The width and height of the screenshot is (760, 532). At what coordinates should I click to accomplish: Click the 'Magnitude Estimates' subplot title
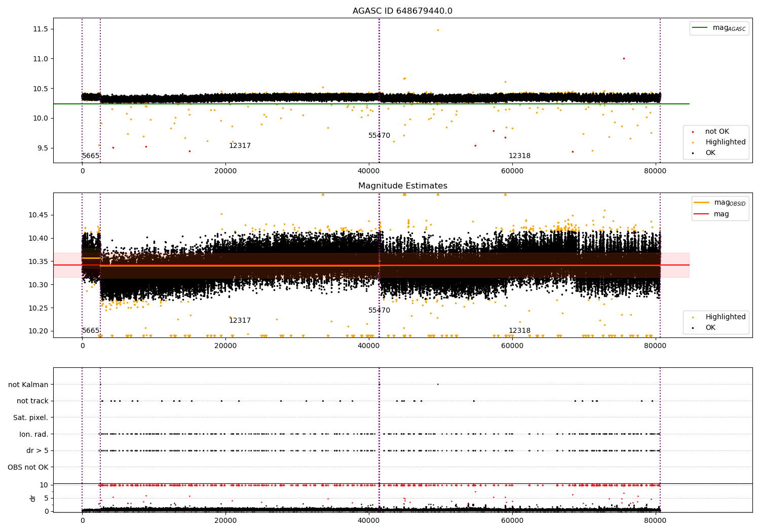tap(402, 186)
